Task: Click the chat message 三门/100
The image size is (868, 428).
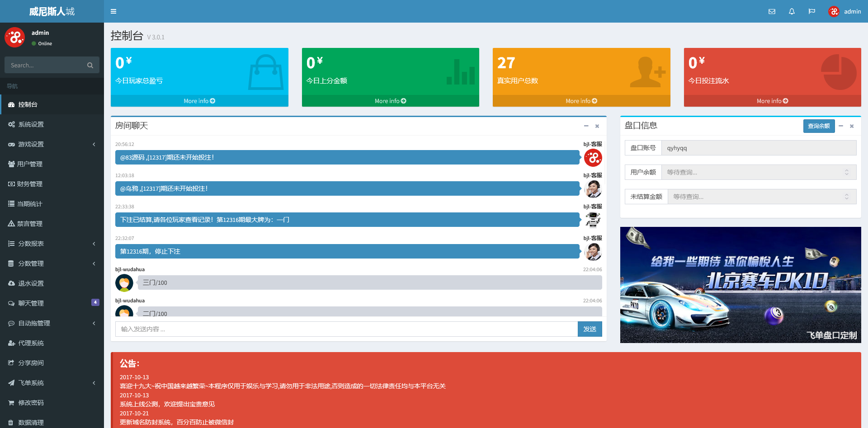Action: (x=370, y=282)
